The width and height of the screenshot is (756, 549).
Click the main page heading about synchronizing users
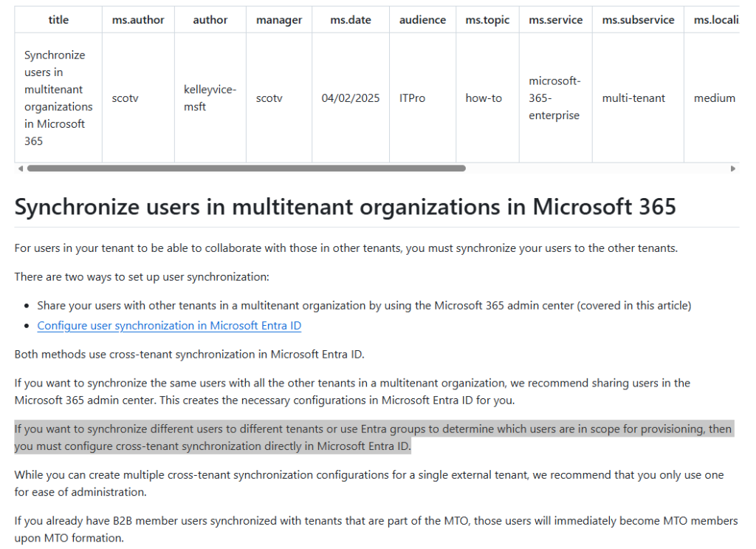point(345,206)
